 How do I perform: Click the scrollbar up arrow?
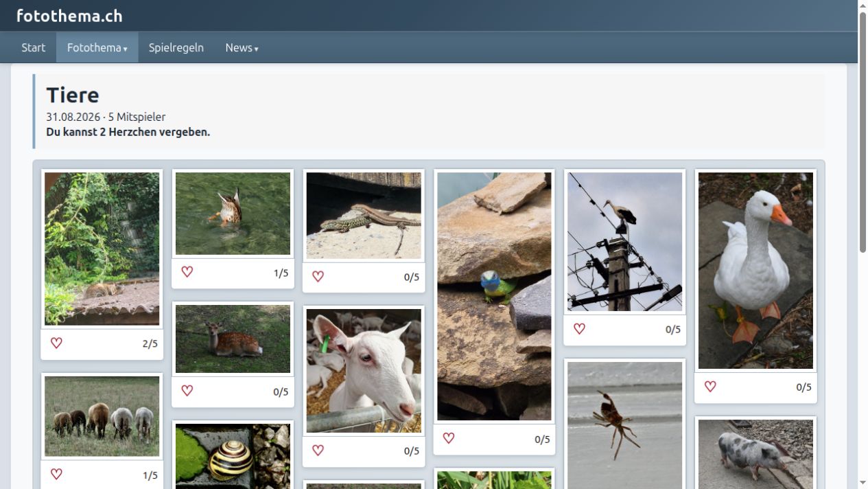coord(863,5)
